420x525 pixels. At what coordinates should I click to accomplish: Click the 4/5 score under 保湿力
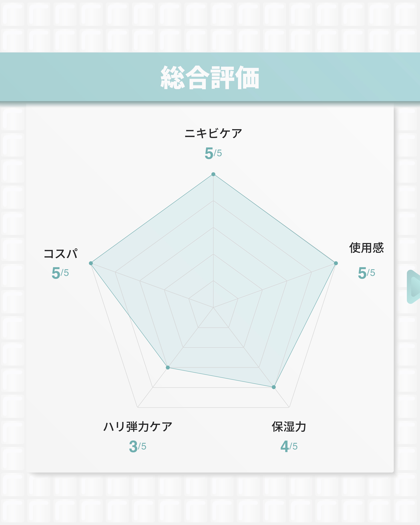[289, 446]
